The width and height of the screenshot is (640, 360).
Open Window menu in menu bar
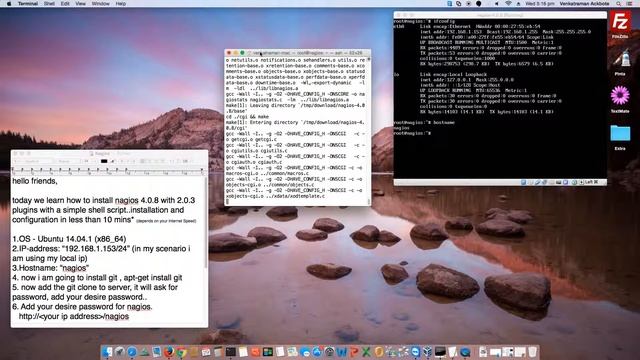point(100,3)
